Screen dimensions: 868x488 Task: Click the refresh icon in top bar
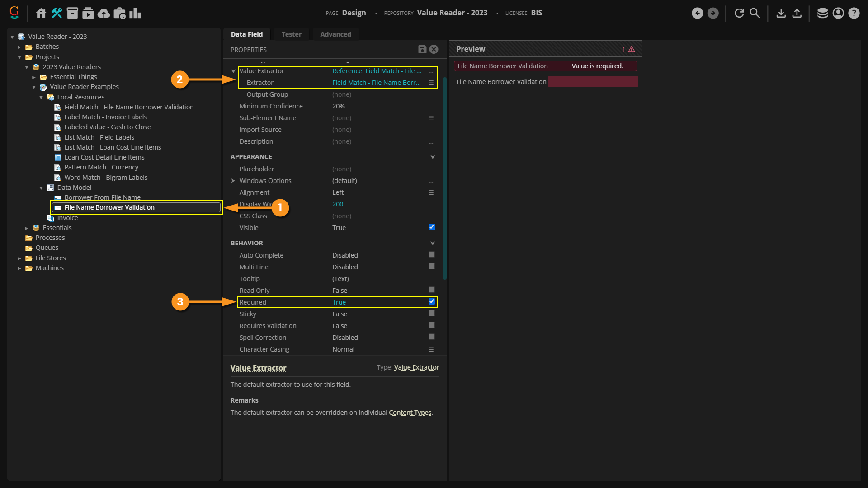(x=739, y=13)
